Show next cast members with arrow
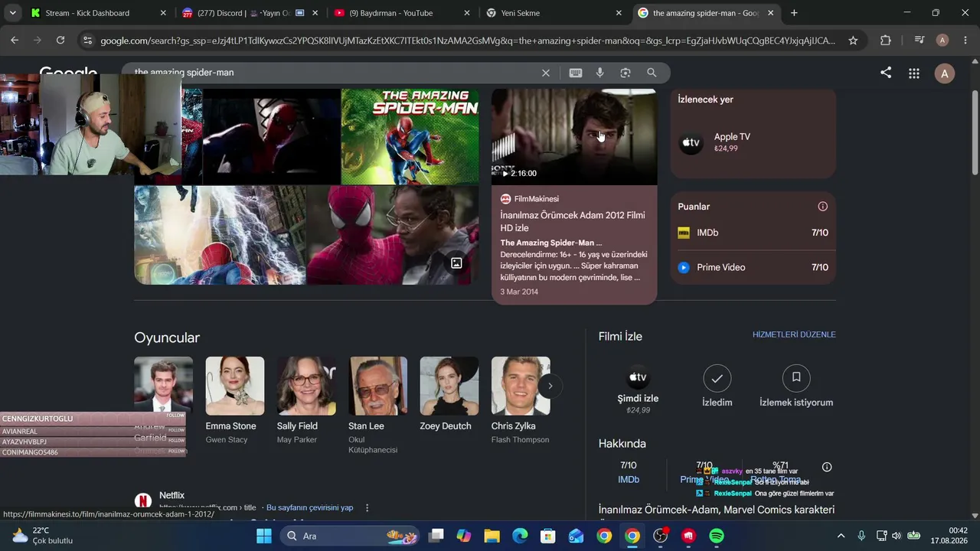 550,386
